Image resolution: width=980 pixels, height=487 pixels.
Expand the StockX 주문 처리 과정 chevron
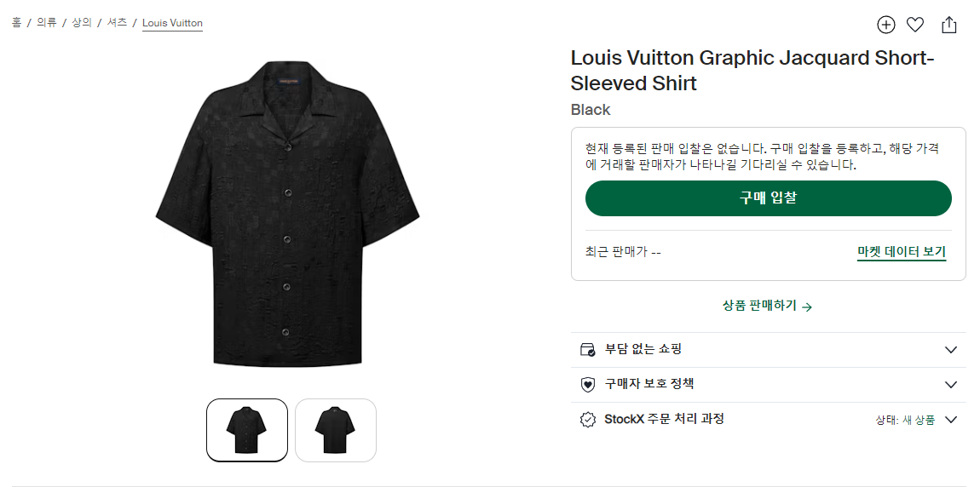(951, 420)
